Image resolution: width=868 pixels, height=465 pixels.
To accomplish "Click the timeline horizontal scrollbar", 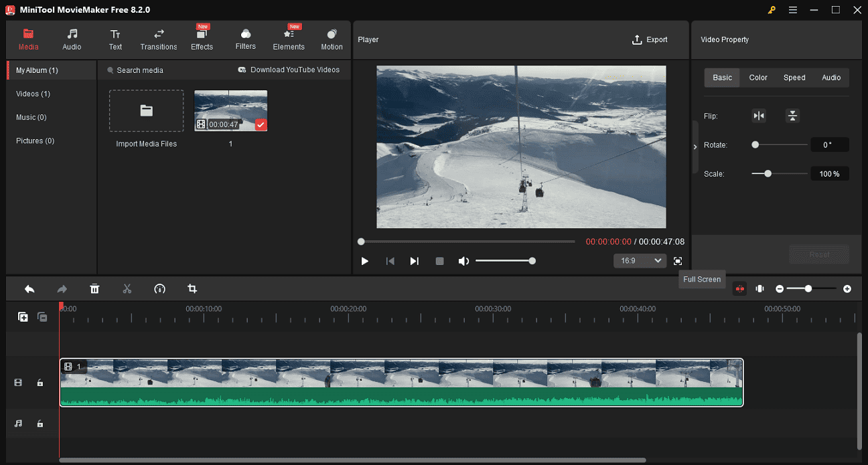I will tap(352, 460).
